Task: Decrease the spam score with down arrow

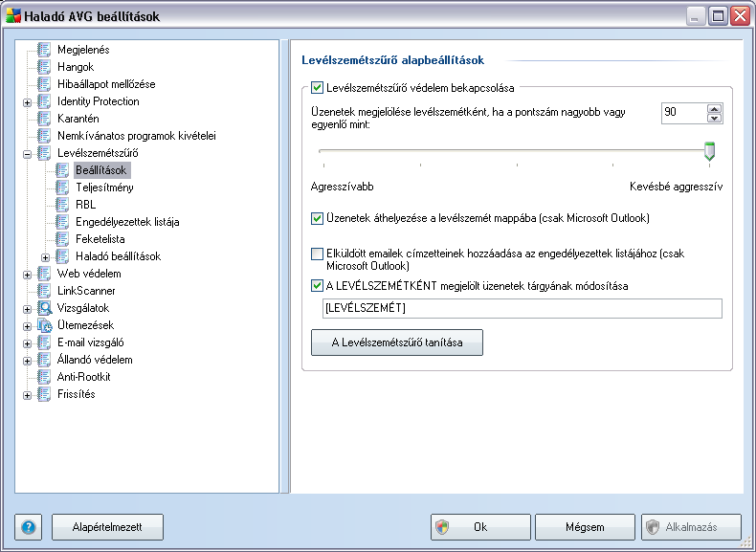Action: point(715,118)
